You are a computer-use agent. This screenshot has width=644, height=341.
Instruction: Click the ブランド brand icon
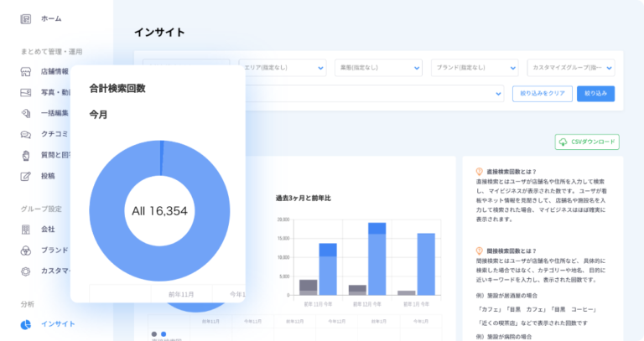(x=25, y=250)
